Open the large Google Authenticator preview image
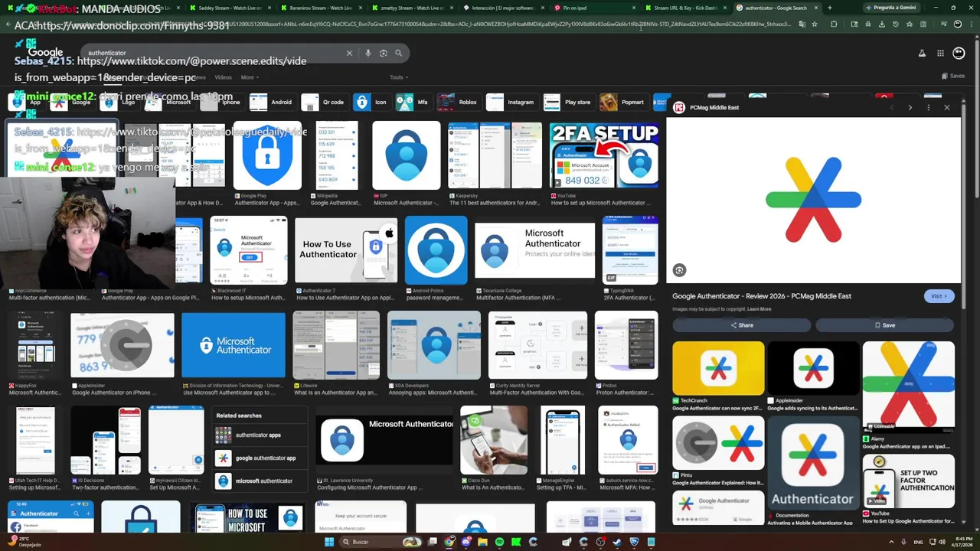 coord(813,200)
